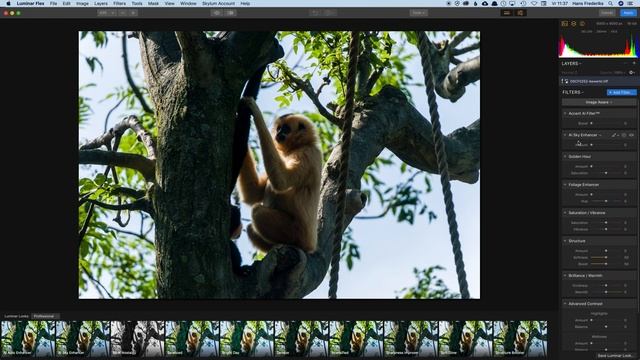
Task: Click the zoom in toolbar button
Action: tap(133, 13)
